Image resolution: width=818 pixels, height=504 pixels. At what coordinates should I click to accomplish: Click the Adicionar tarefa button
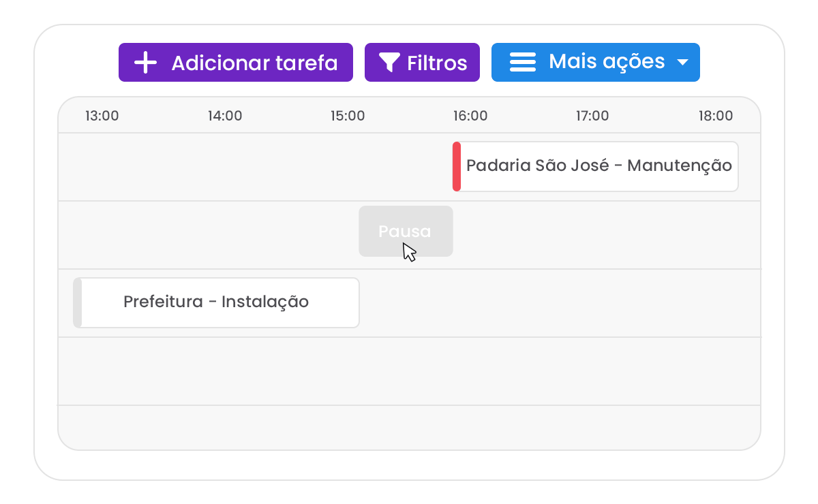click(x=236, y=63)
